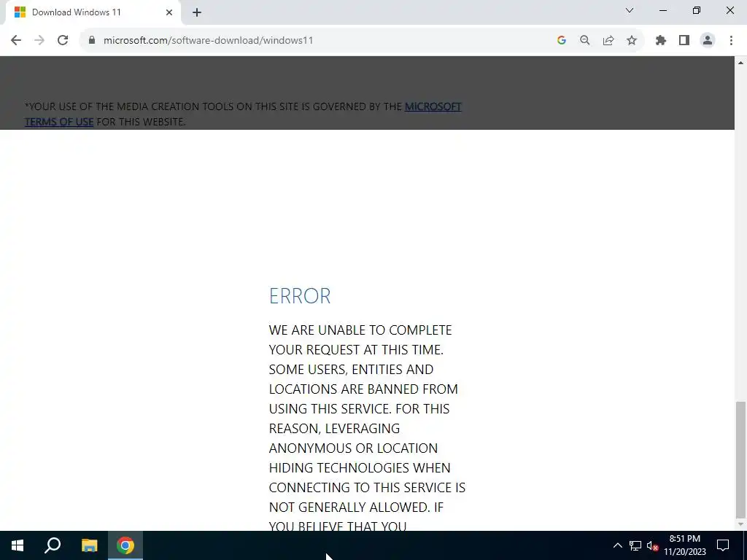The width and height of the screenshot is (747, 560).
Task: Open Windows taskbar search
Action: 53,545
